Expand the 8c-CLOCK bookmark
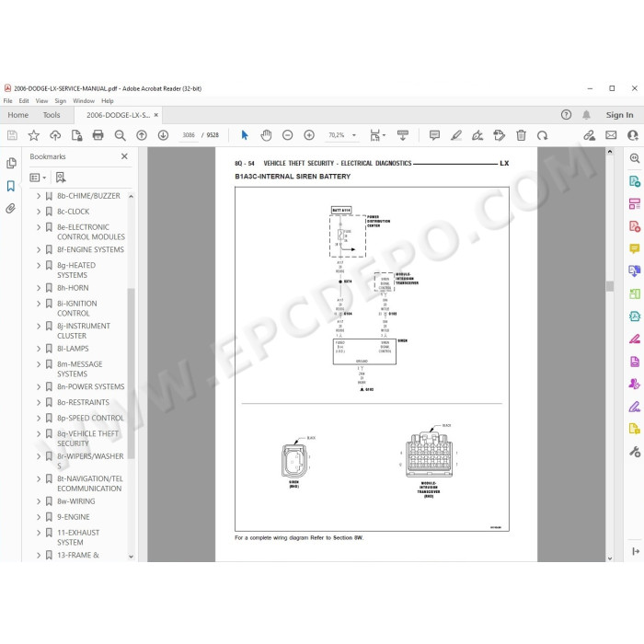Image resolution: width=644 pixels, height=644 pixels. [39, 212]
